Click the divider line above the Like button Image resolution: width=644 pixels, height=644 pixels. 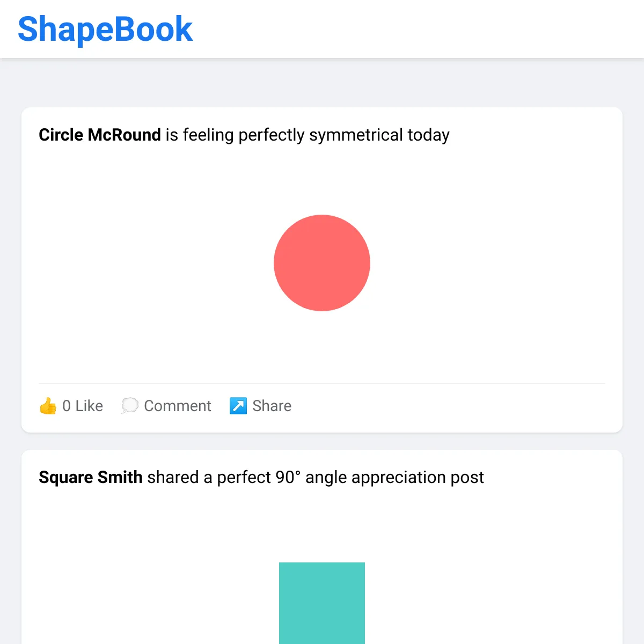pos(322,384)
